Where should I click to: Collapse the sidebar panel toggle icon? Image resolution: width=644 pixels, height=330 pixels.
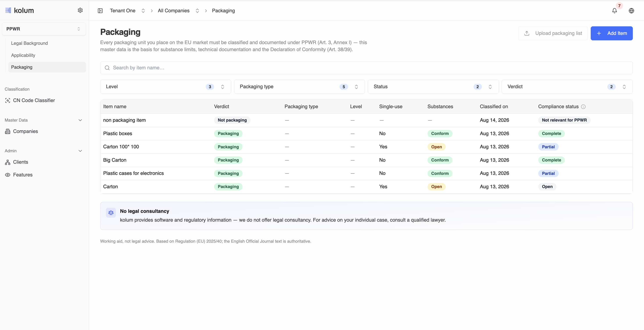[x=100, y=11]
